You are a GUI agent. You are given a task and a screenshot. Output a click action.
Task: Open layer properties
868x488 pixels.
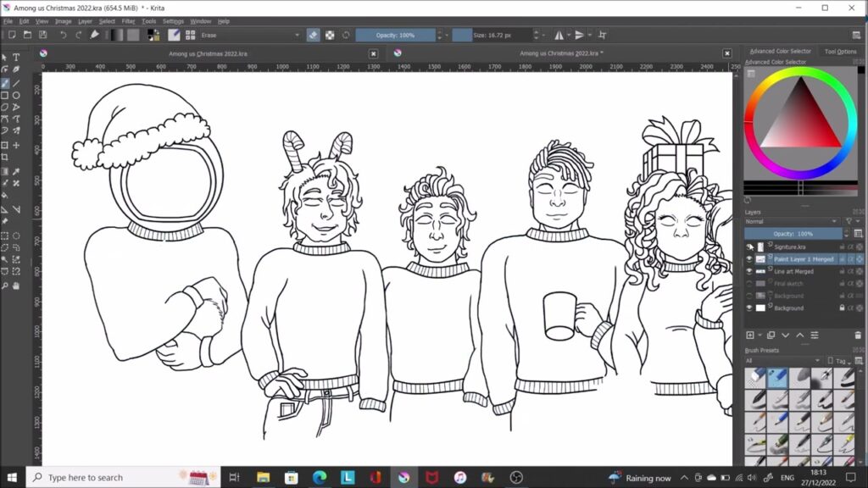tap(815, 335)
